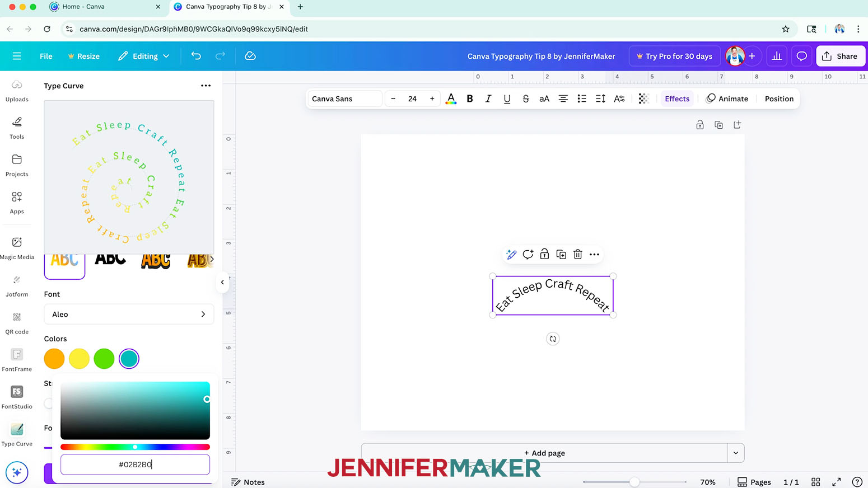Open the Resize menu
Screen dimensions: 868x488
[83, 56]
